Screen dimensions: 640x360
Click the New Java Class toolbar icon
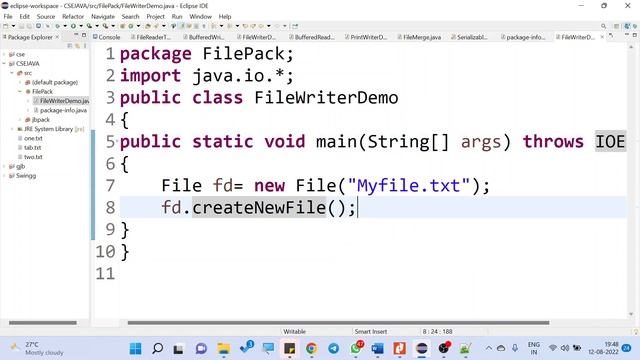[x=131, y=26]
